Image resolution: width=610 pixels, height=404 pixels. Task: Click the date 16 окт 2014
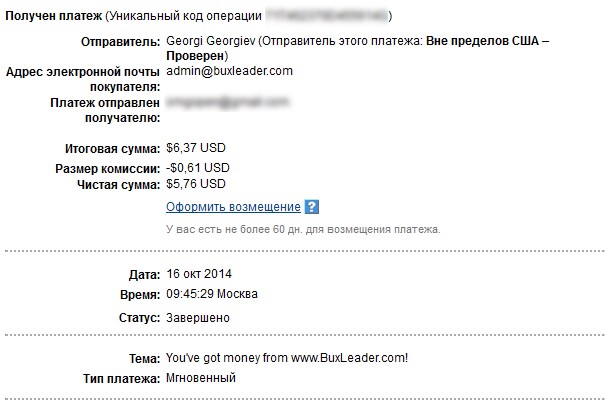point(202,274)
